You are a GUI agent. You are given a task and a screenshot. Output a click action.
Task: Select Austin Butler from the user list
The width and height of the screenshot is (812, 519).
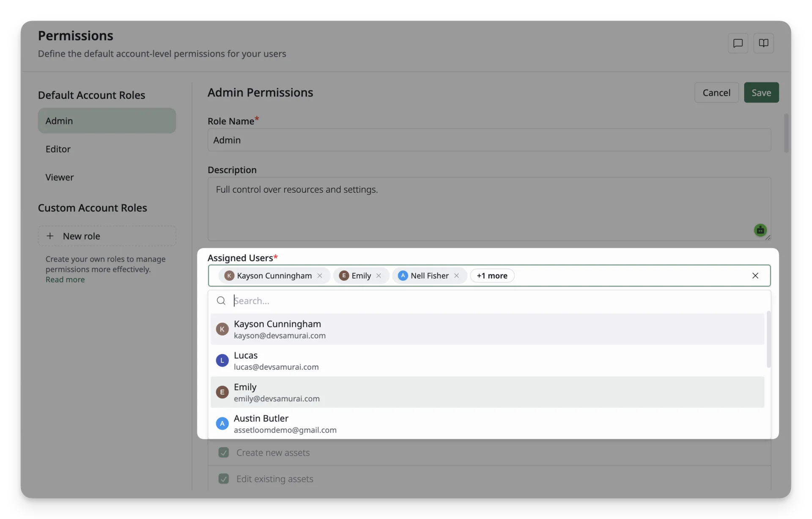click(x=487, y=423)
